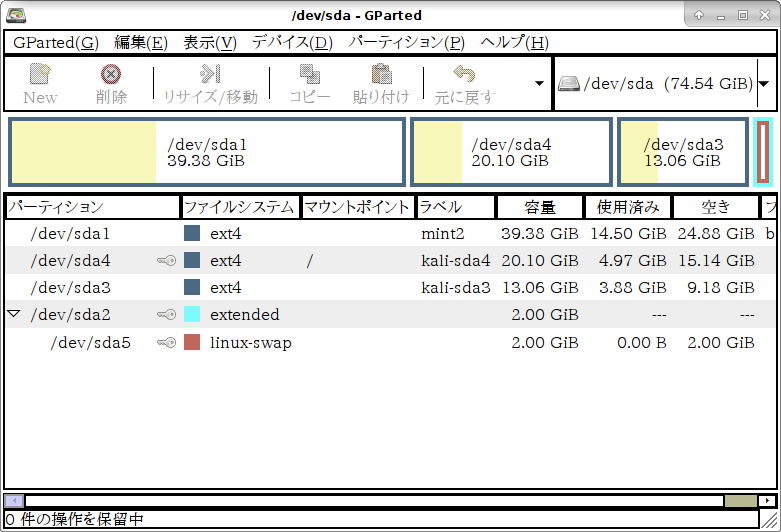Viewport: 781px width, 532px height.
Task: Click the red linux-swap filesystem swatch
Action: point(192,342)
